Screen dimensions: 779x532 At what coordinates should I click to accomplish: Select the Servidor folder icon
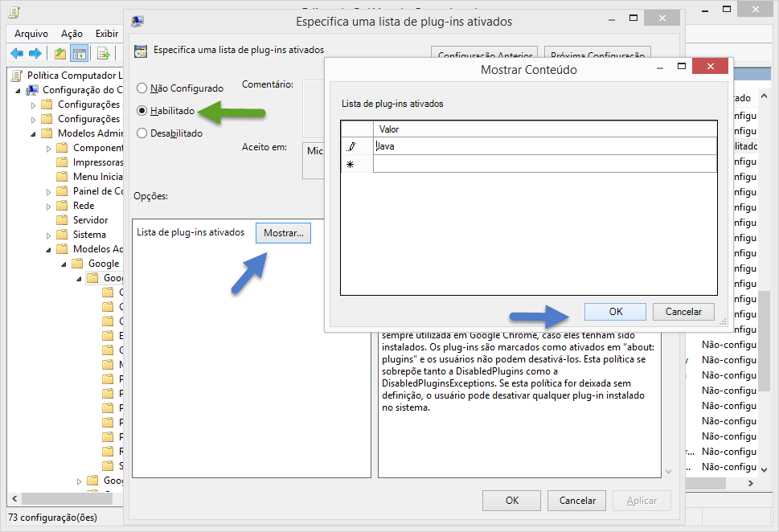coord(62,219)
